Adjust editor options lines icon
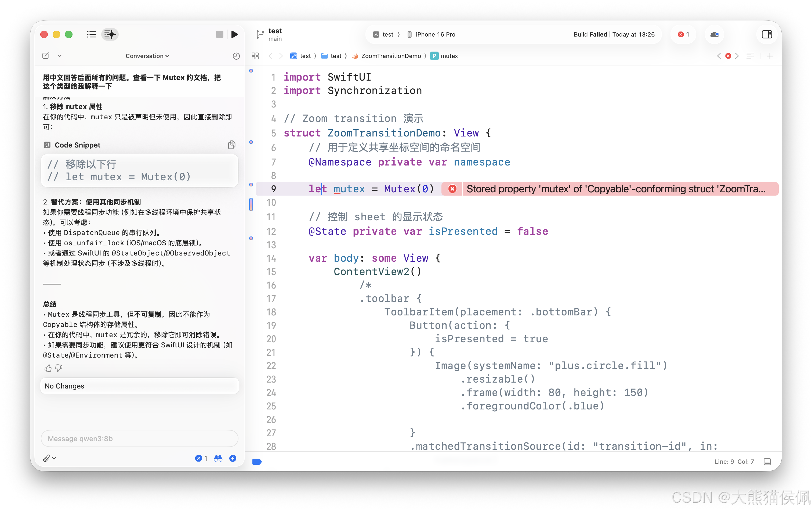This screenshot has height=511, width=812. tap(750, 56)
